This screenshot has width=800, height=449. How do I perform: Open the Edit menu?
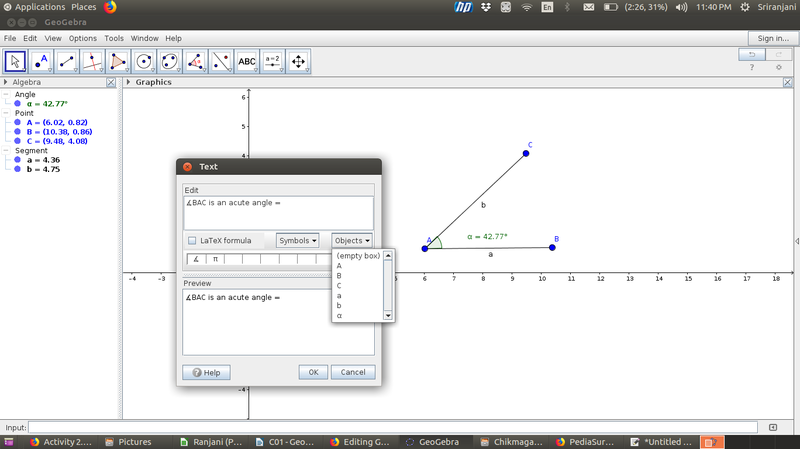coord(30,38)
